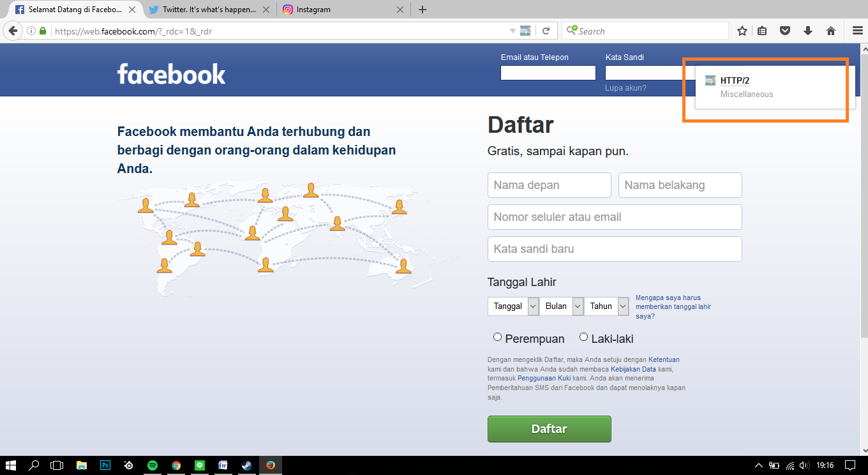868x475 pixels.
Task: Open the Firefox hamburger menu
Action: (857, 31)
